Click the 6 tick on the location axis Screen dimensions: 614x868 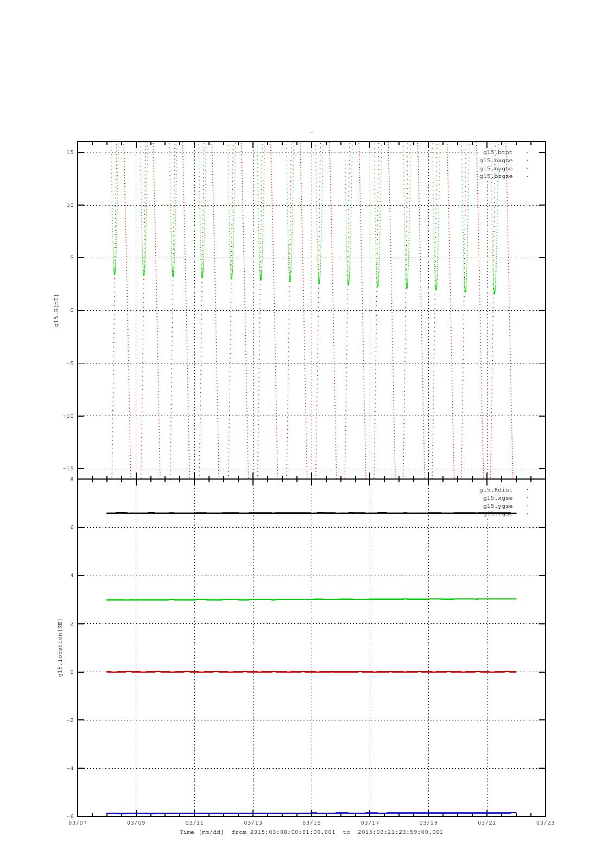pos(72,527)
